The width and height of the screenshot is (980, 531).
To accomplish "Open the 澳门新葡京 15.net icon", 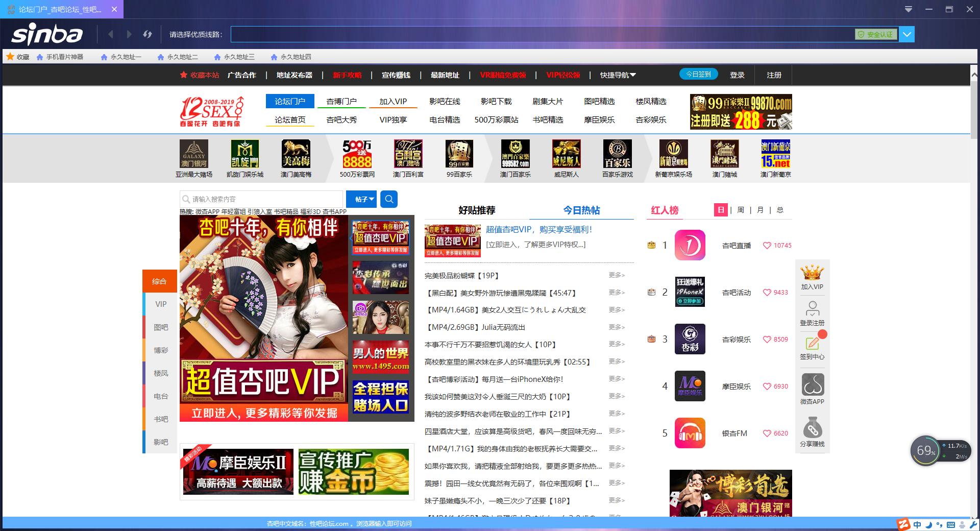I will (x=776, y=154).
